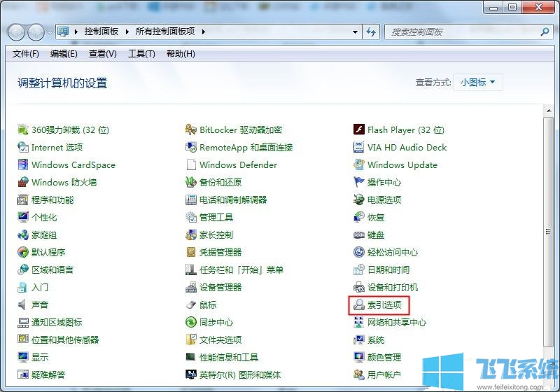Open the 声音 speaker icon
The image size is (560, 392).
[x=23, y=304]
